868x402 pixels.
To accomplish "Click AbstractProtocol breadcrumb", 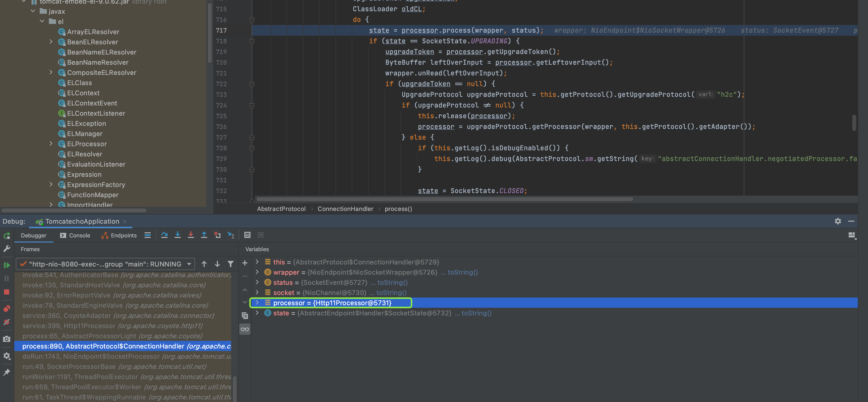I will pyautogui.click(x=281, y=209).
